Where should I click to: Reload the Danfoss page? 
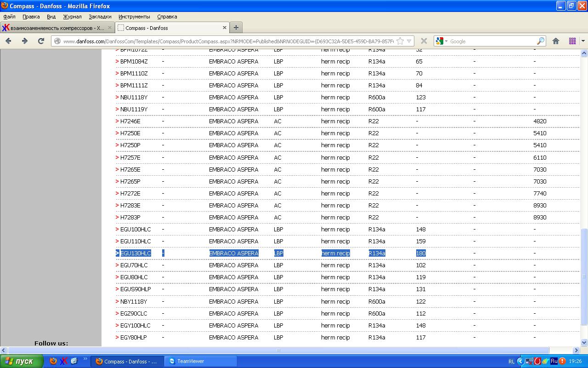point(41,41)
